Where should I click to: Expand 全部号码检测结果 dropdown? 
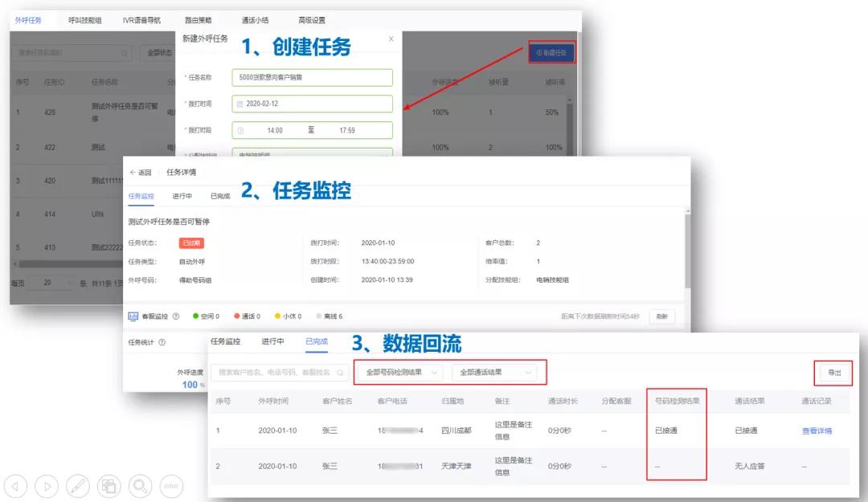(x=398, y=373)
